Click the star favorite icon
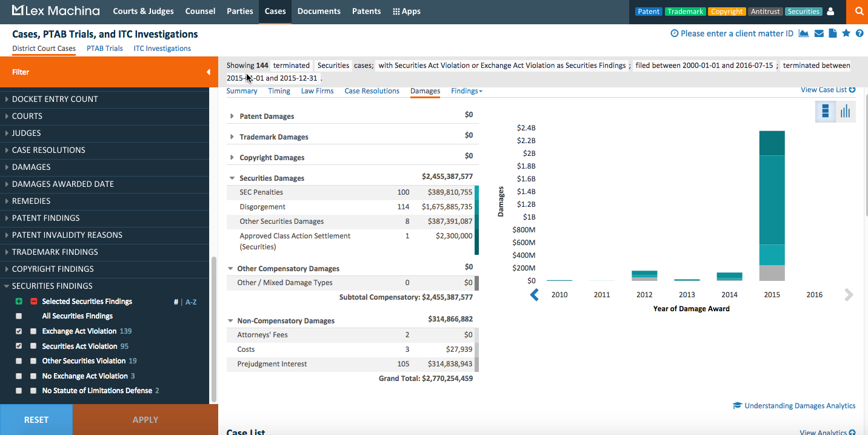 [846, 33]
